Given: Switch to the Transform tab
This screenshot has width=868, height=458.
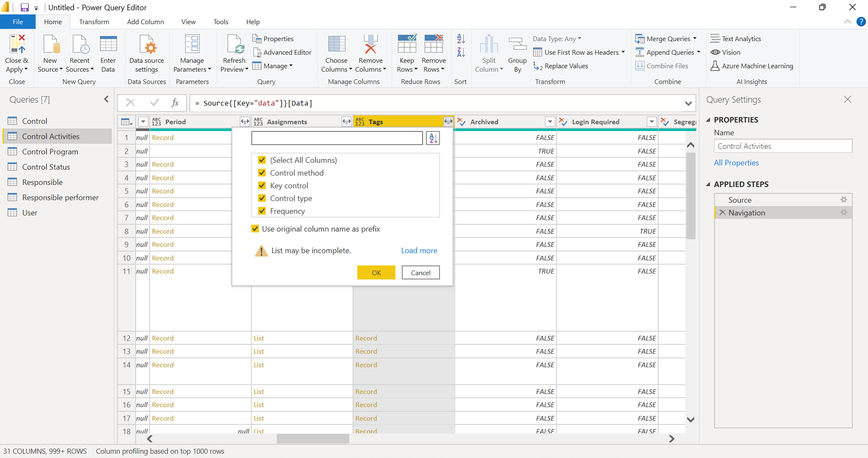Looking at the screenshot, I should click(x=94, y=22).
